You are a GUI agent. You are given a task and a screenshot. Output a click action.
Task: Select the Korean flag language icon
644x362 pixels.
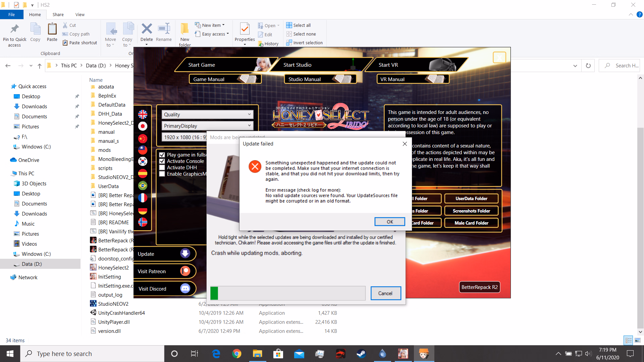[x=143, y=162]
